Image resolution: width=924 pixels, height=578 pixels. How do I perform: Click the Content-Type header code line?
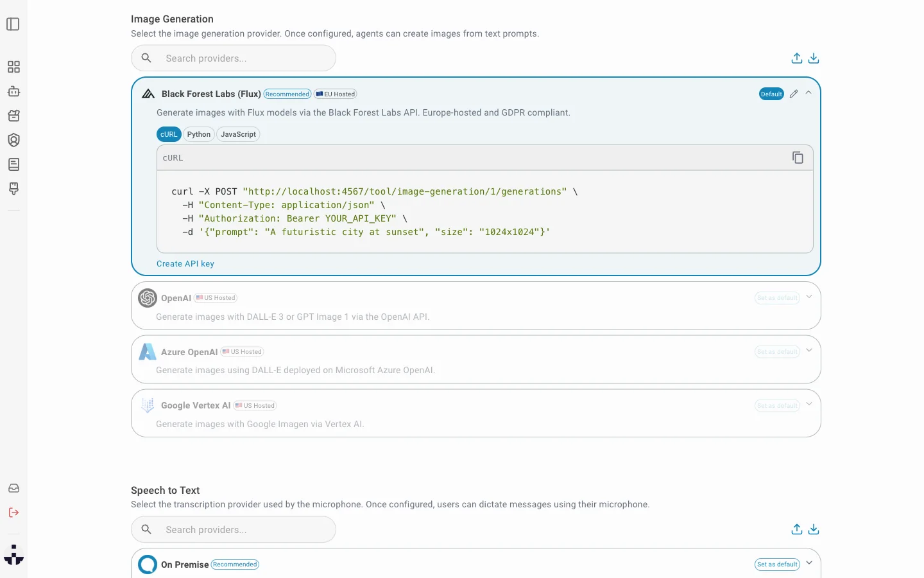(284, 205)
